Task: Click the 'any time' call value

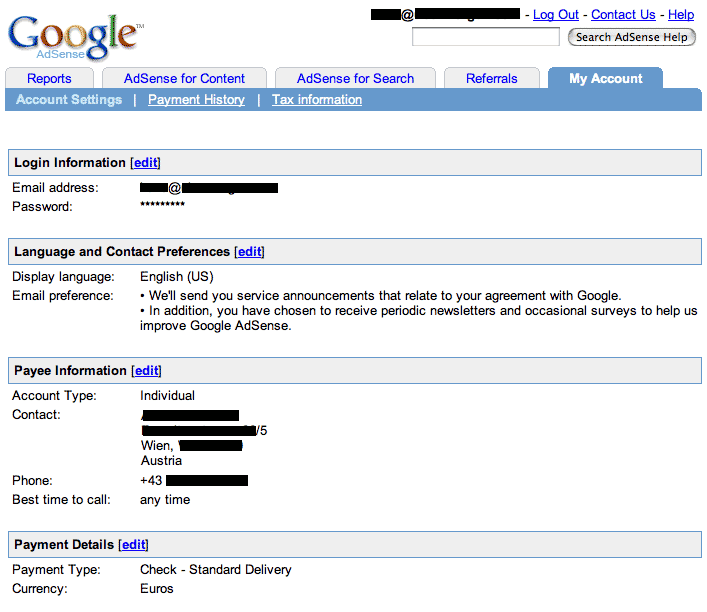Action: [165, 500]
